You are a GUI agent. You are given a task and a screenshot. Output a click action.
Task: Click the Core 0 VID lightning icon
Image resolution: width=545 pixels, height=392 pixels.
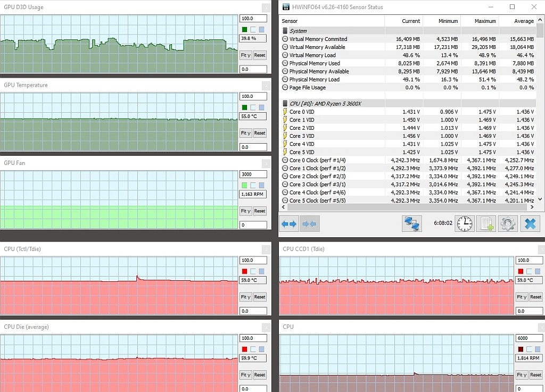point(285,112)
